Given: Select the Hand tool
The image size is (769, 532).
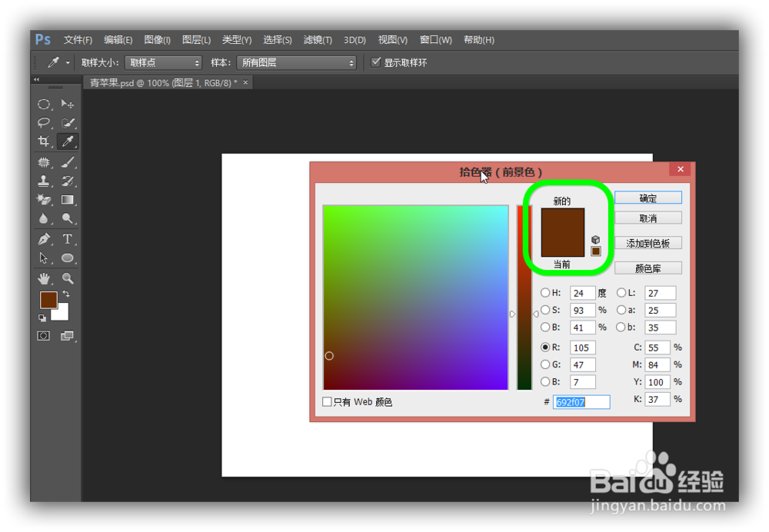Looking at the screenshot, I should point(44,278).
